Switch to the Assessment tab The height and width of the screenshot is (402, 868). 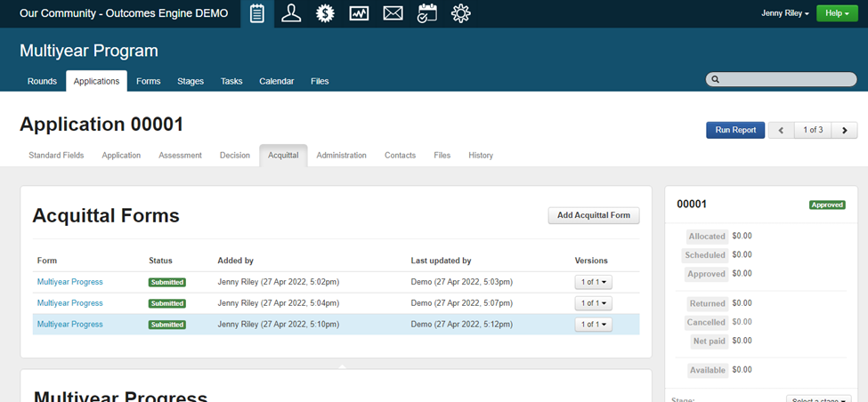point(180,155)
